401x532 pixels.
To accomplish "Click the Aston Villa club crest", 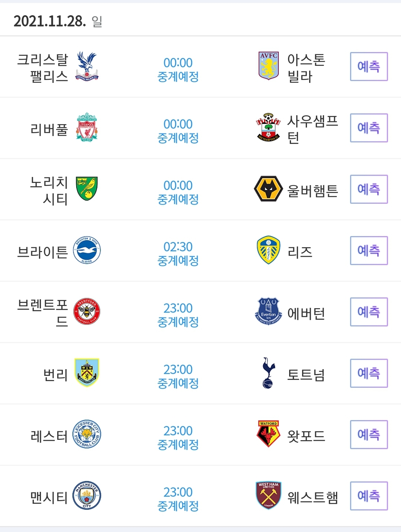I will 268,66.
